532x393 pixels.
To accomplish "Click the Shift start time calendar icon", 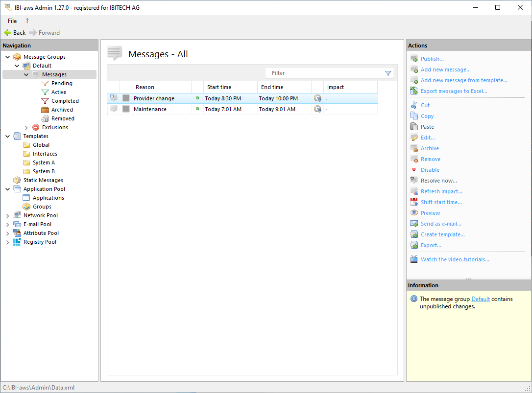I will (x=414, y=202).
